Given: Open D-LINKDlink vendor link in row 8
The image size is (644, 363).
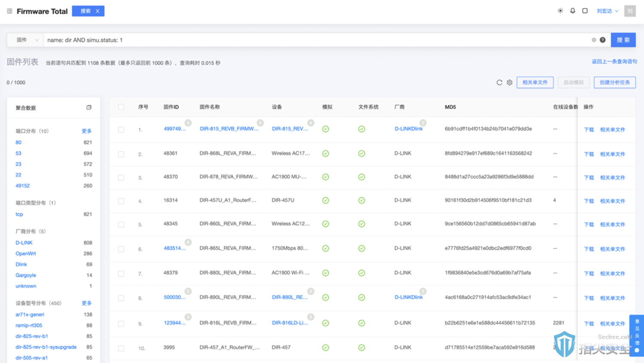Looking at the screenshot, I should click(409, 297).
